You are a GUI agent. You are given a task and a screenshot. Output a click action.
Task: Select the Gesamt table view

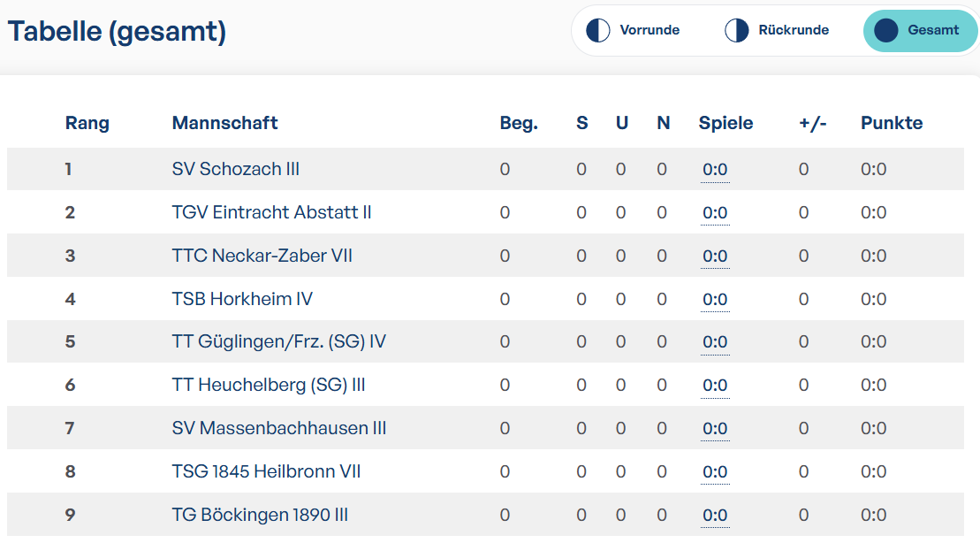[x=919, y=30]
